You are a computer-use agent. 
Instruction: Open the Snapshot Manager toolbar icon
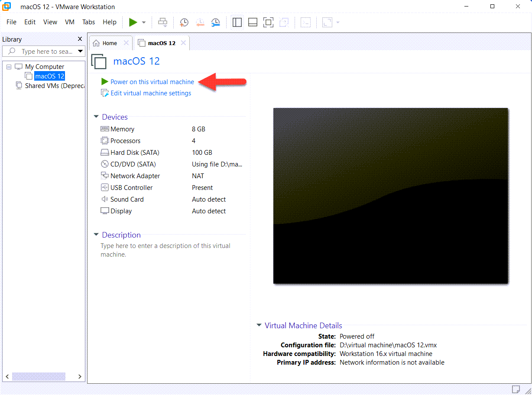pyautogui.click(x=215, y=22)
